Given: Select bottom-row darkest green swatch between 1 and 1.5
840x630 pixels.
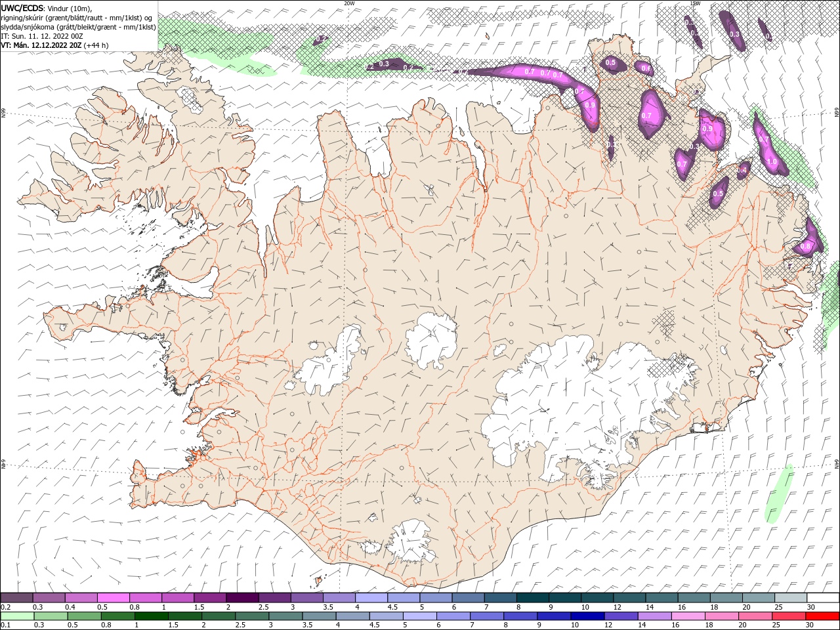Looking at the screenshot, I should (152, 616).
